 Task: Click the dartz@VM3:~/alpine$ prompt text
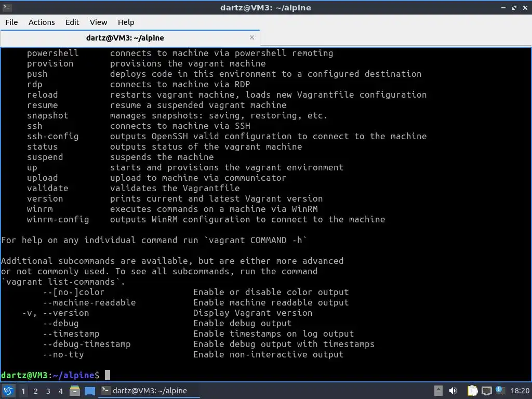(x=50, y=375)
